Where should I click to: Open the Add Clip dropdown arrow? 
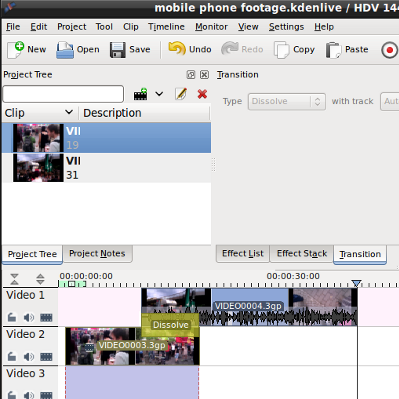(159, 94)
